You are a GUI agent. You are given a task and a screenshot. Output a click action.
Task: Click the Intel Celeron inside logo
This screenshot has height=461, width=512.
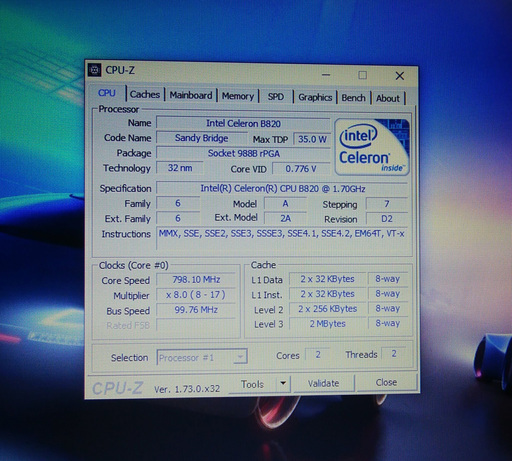tap(372, 147)
